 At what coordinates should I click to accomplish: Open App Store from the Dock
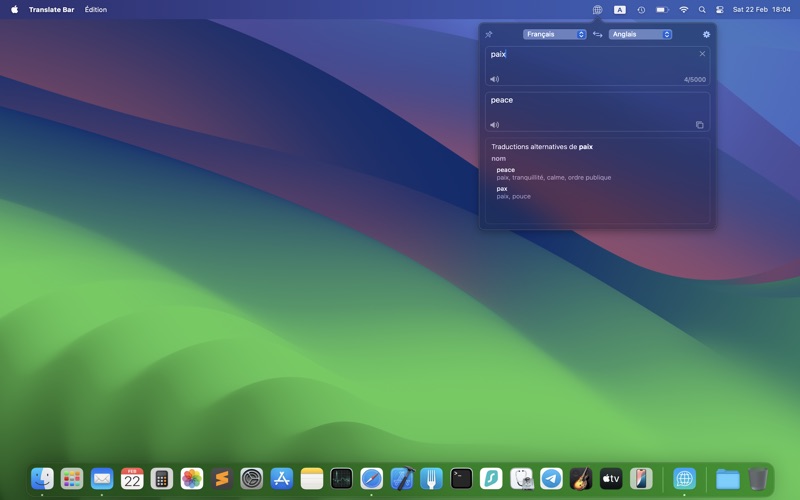[x=282, y=479]
